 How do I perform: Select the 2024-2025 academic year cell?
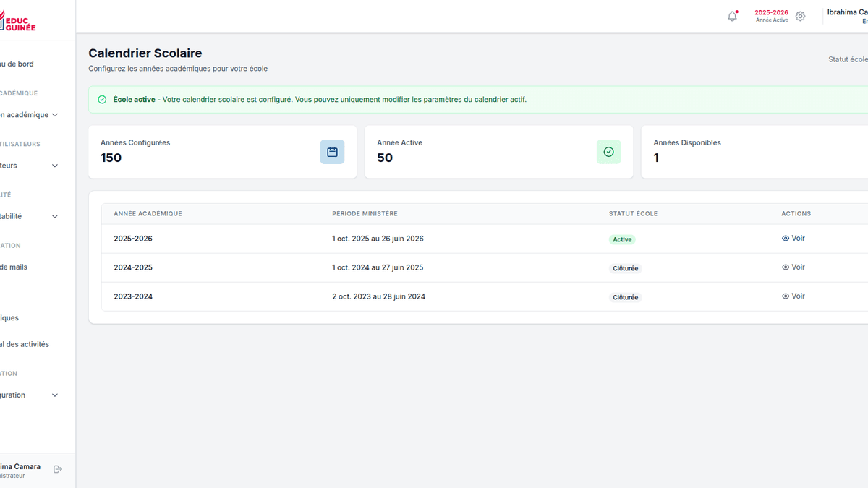coord(133,267)
